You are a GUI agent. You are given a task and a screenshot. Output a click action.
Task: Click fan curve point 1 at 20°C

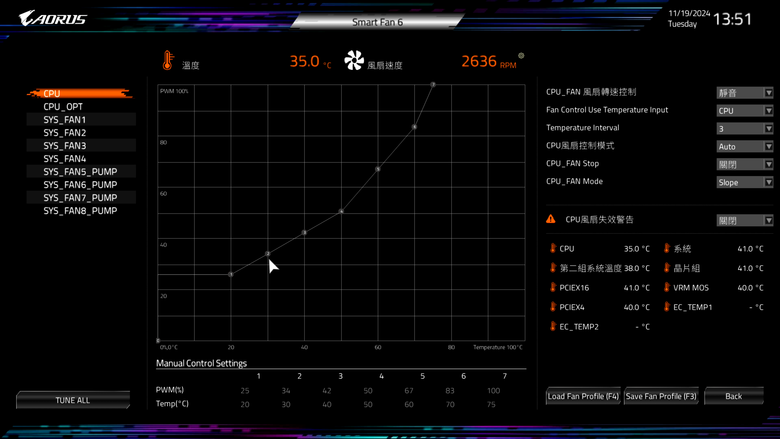pyautogui.click(x=231, y=274)
